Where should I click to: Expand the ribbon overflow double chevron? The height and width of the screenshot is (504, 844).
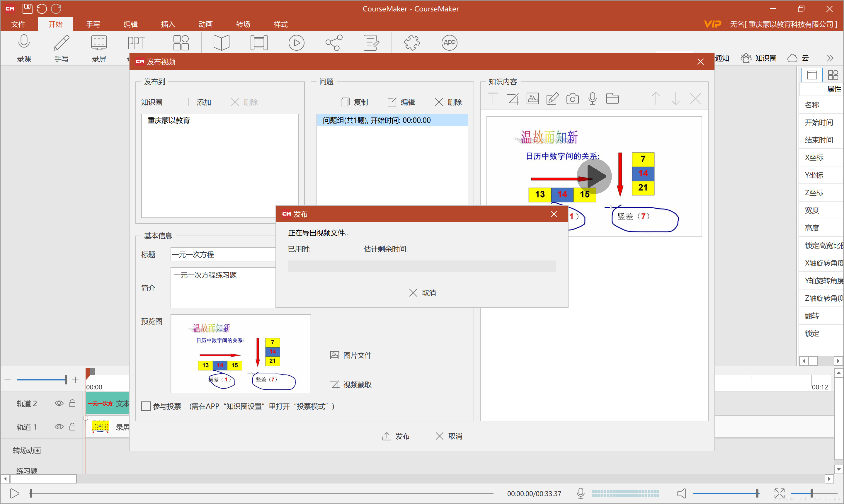[830, 58]
